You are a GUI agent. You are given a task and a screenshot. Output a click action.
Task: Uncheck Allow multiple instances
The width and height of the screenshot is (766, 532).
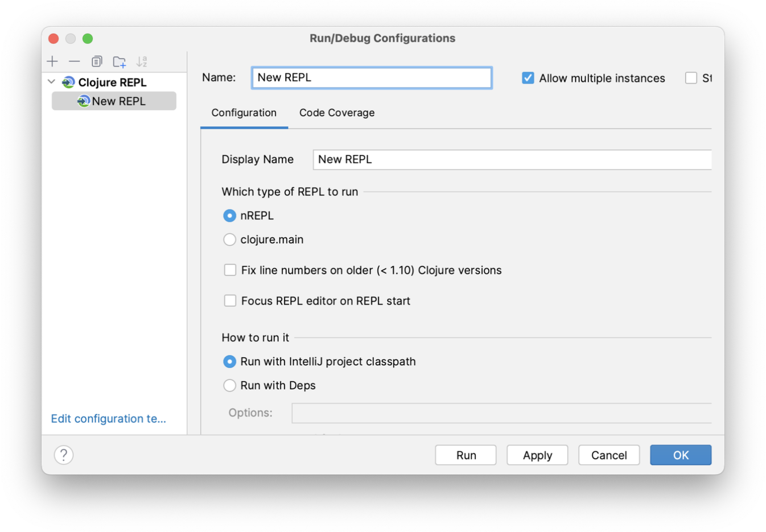click(528, 78)
